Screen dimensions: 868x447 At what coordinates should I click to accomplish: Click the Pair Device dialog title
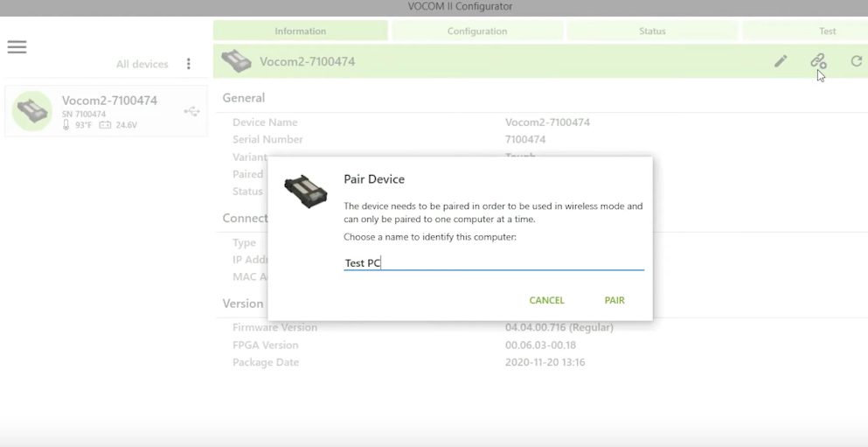click(x=374, y=179)
